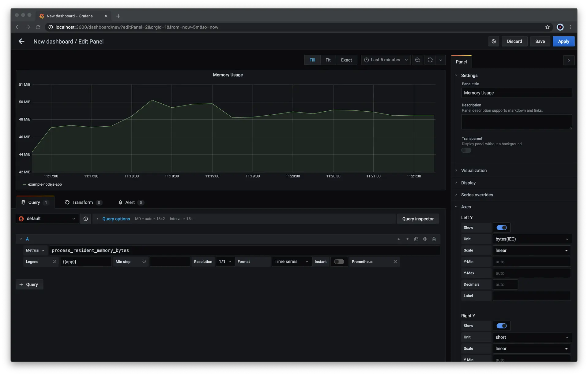The width and height of the screenshot is (588, 375).
Task: Click the back arrow to exit Edit Panel
Action: pos(21,41)
